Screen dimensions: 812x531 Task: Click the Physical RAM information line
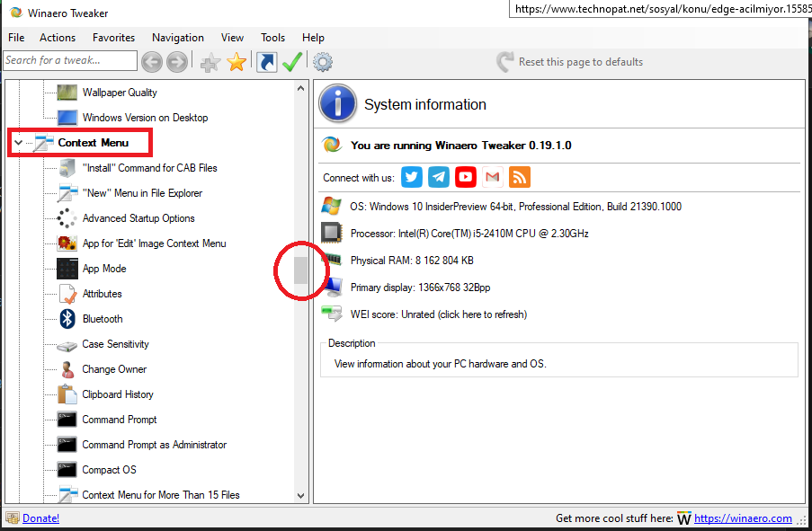[412, 261]
